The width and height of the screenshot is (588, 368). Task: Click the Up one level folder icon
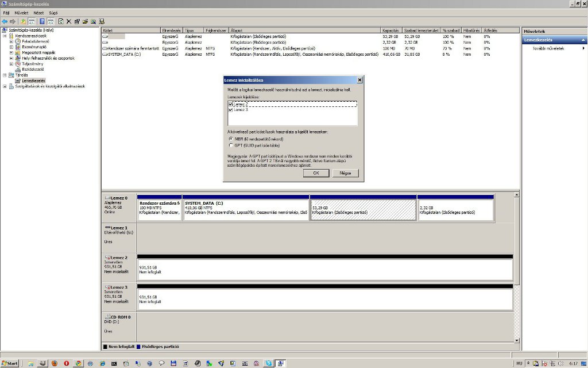pyautogui.click(x=23, y=21)
